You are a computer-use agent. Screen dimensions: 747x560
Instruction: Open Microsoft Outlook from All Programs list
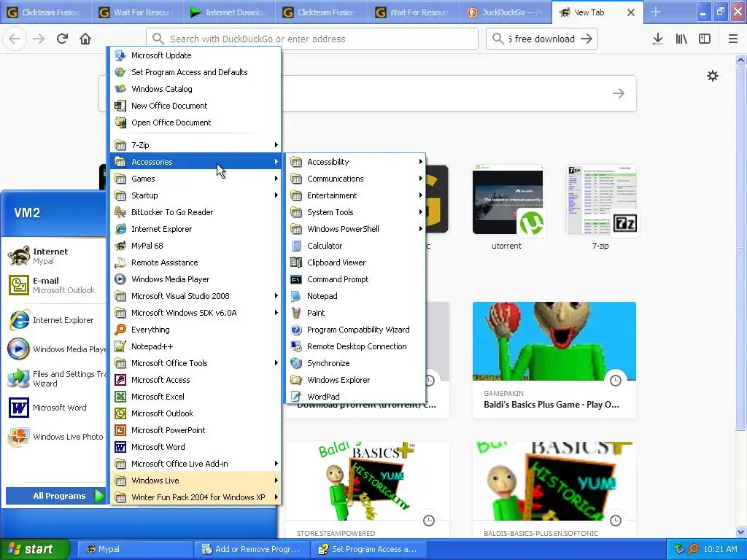pos(196,413)
